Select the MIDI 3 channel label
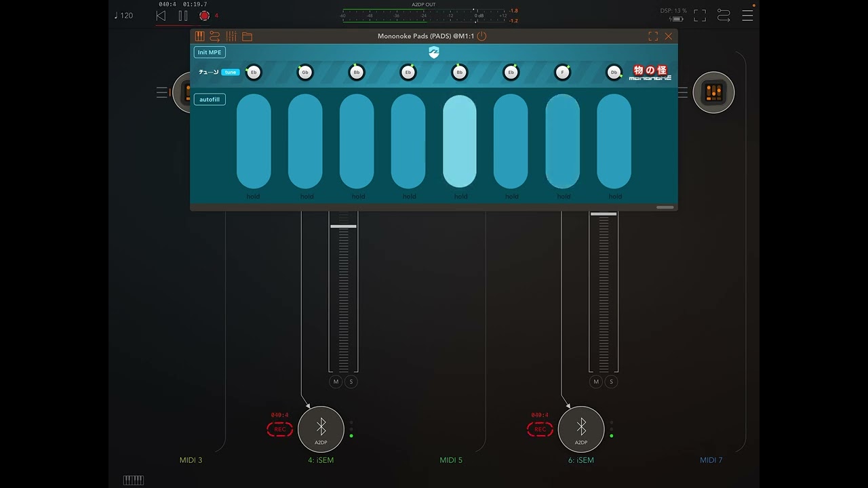868x488 pixels. (191, 460)
